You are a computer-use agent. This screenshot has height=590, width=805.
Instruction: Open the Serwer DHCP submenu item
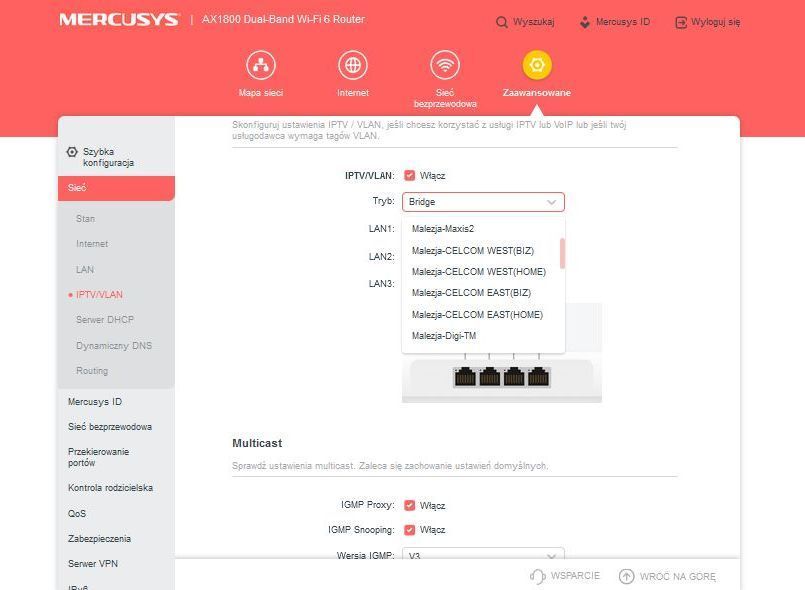click(105, 320)
